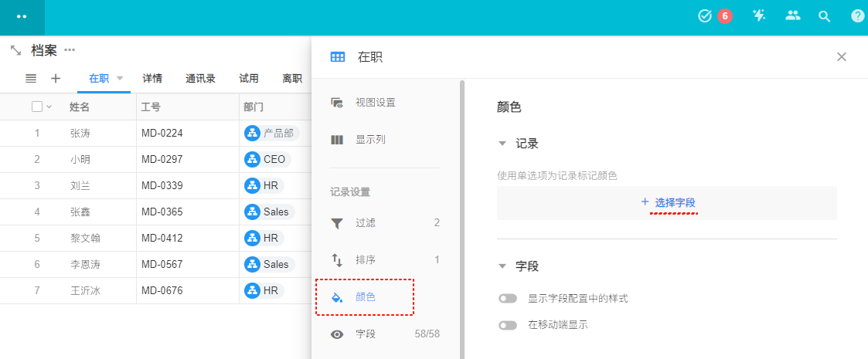Collapse the 记录 section
Screen dimensions: 868x359
(502, 144)
